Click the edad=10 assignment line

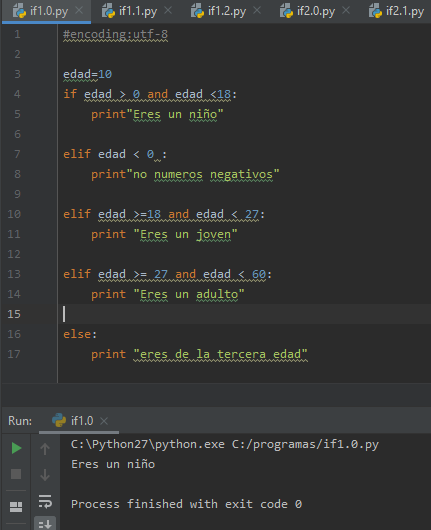[x=88, y=74]
